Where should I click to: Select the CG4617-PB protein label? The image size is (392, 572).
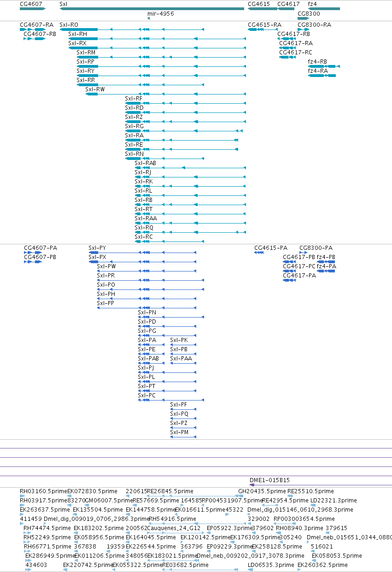[x=299, y=257]
